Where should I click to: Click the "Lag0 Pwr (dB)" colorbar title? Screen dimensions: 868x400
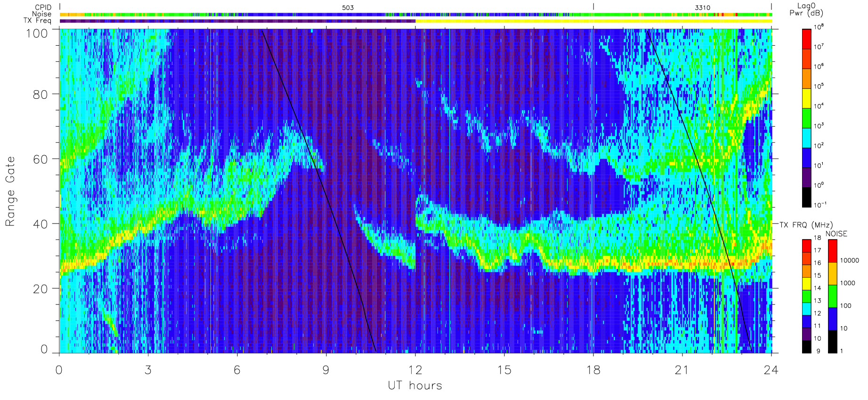806,9
